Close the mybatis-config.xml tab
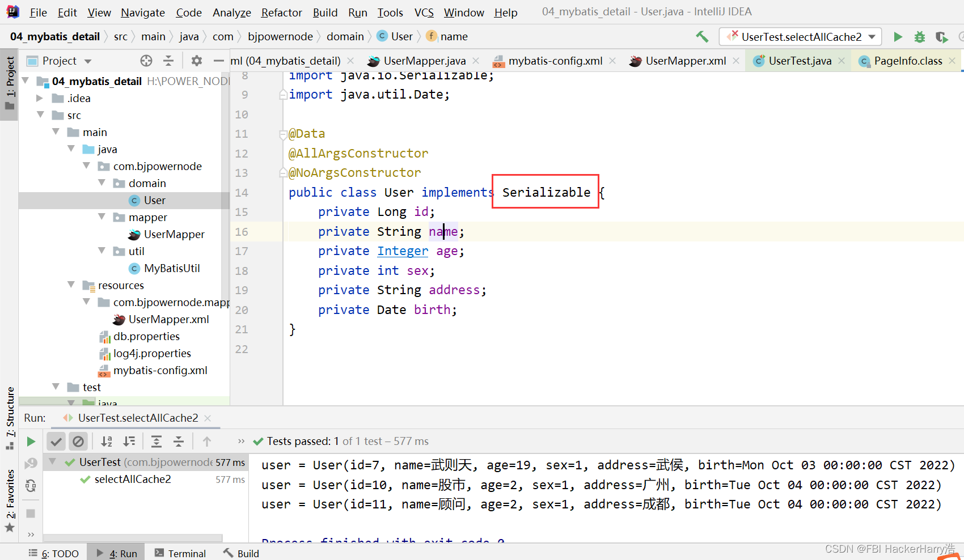 coord(612,61)
